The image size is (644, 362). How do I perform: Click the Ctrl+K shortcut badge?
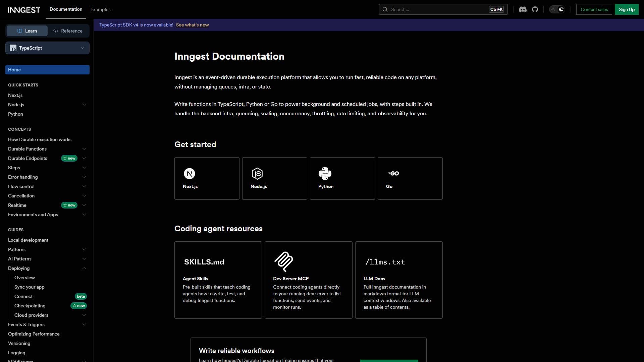[x=496, y=9]
